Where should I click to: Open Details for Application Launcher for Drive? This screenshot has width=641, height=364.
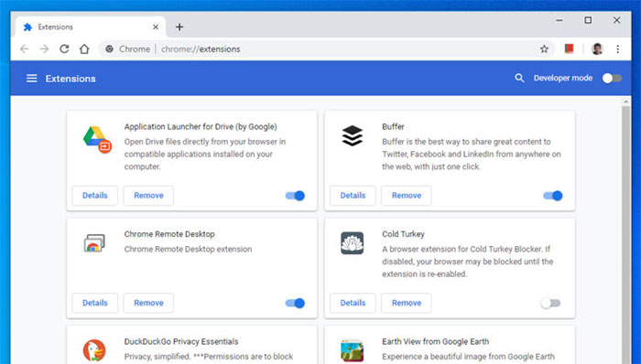(x=95, y=196)
